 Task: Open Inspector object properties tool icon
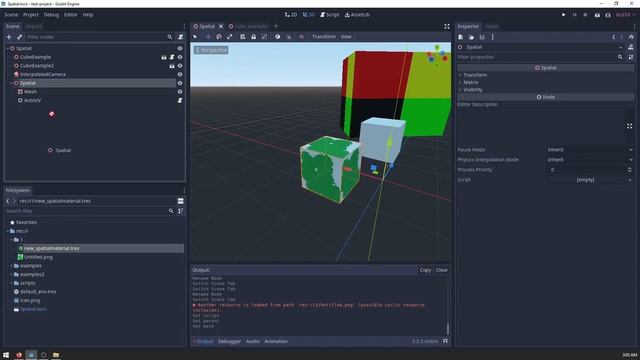click(631, 57)
